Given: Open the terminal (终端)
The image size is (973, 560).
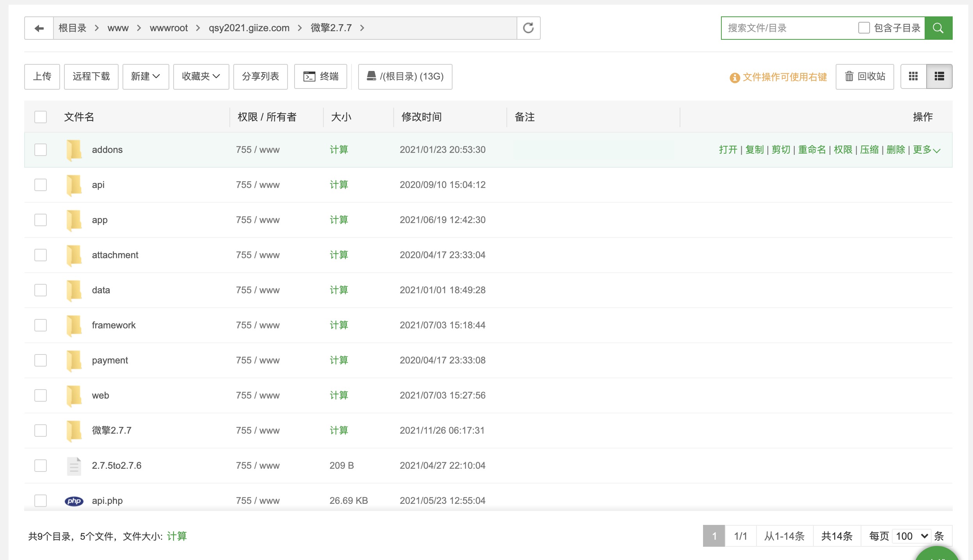Looking at the screenshot, I should (321, 76).
